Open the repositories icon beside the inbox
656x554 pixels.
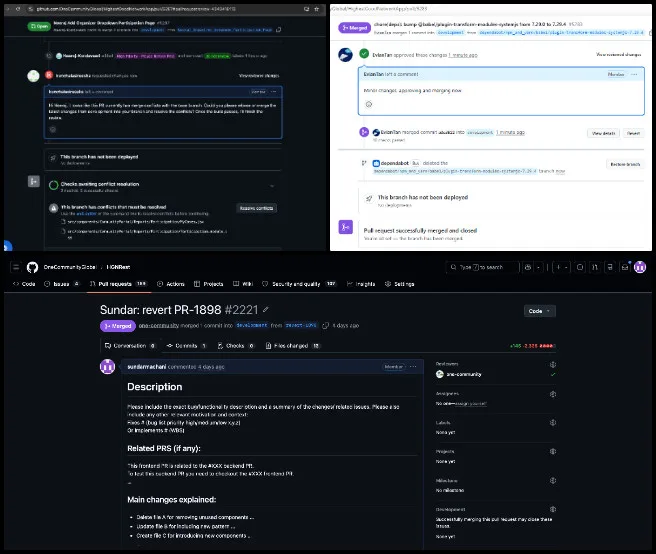pyautogui.click(x=610, y=267)
